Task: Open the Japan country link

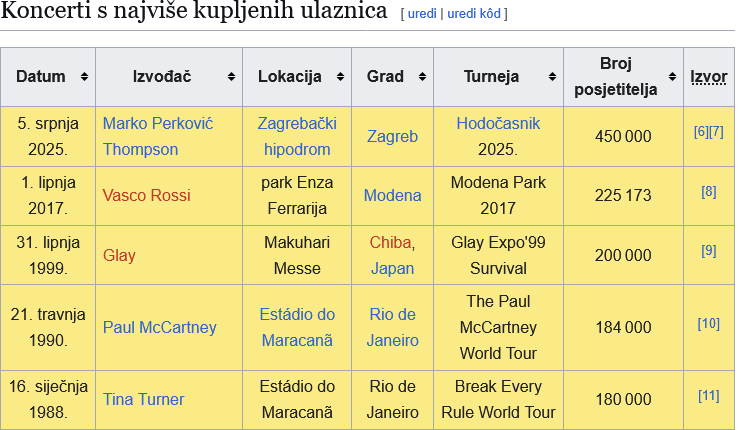Action: click(x=392, y=268)
